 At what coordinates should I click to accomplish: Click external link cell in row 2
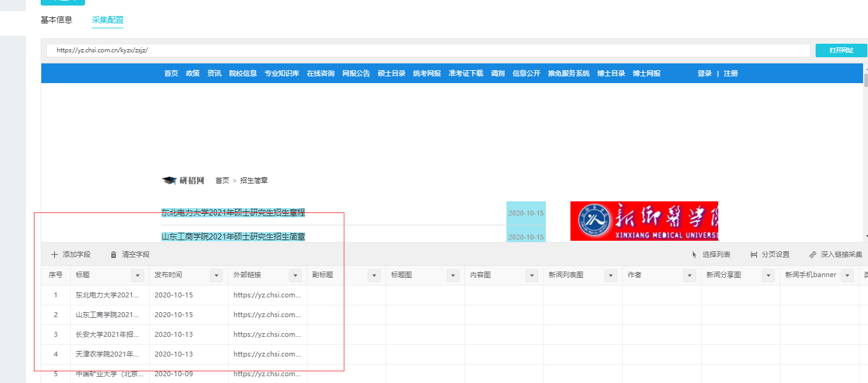[267, 315]
